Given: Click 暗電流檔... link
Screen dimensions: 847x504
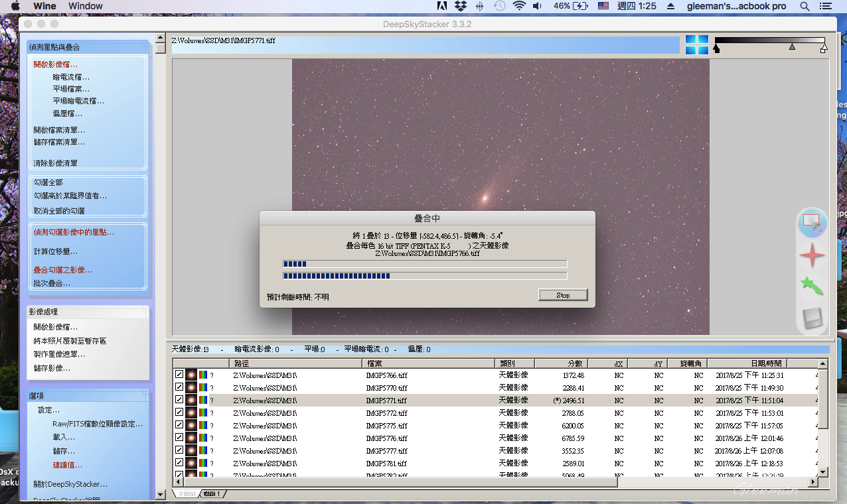Looking at the screenshot, I should [71, 77].
